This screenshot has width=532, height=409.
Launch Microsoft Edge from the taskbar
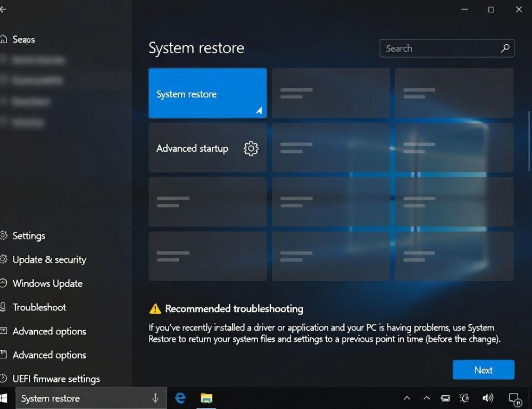(x=180, y=398)
